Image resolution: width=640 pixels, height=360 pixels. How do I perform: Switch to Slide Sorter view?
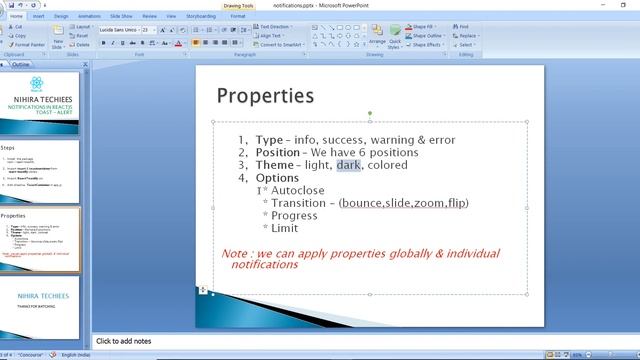click(x=558, y=355)
